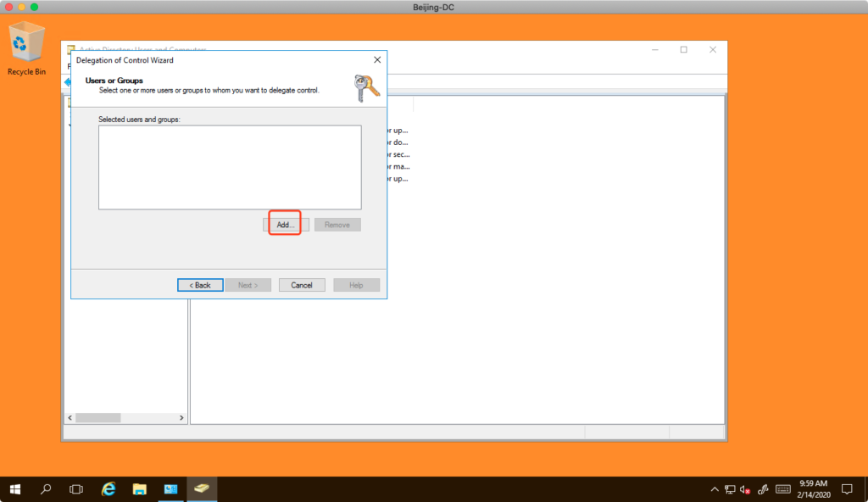The width and height of the screenshot is (868, 502).
Task: Click the muted volume tray icon
Action: (x=745, y=489)
